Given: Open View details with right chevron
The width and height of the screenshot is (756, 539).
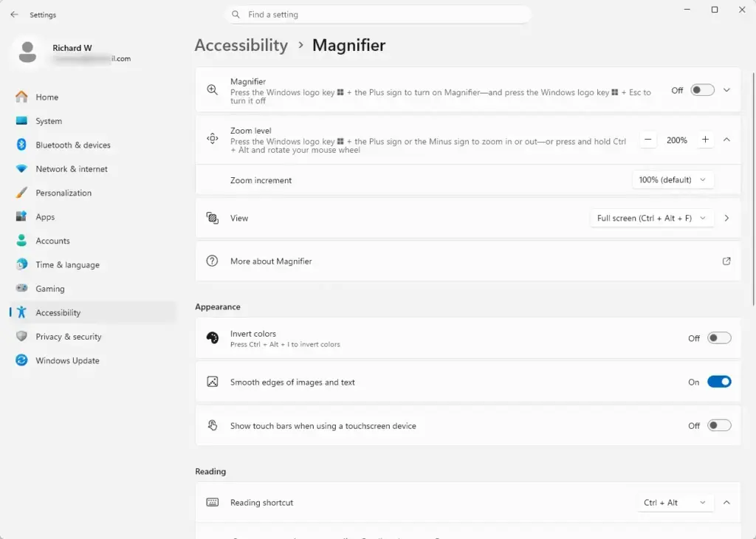Looking at the screenshot, I should (726, 218).
